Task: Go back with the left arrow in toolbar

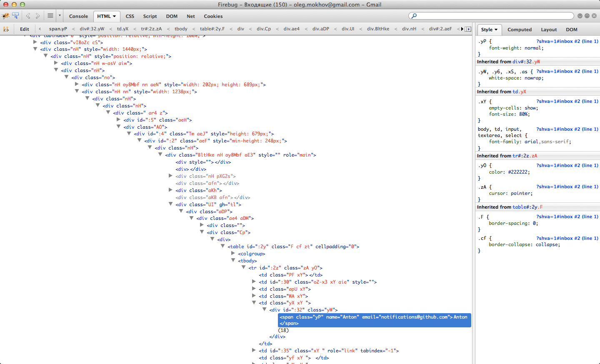Action: (x=28, y=16)
